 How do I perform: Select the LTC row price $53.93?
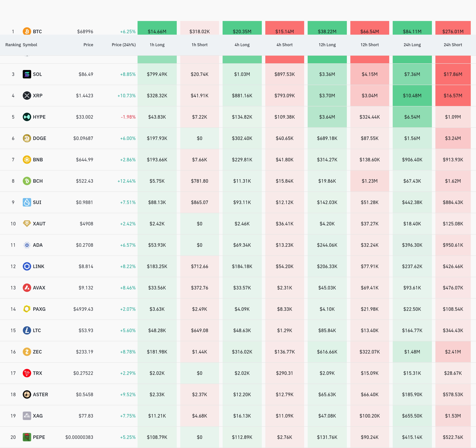point(86,330)
